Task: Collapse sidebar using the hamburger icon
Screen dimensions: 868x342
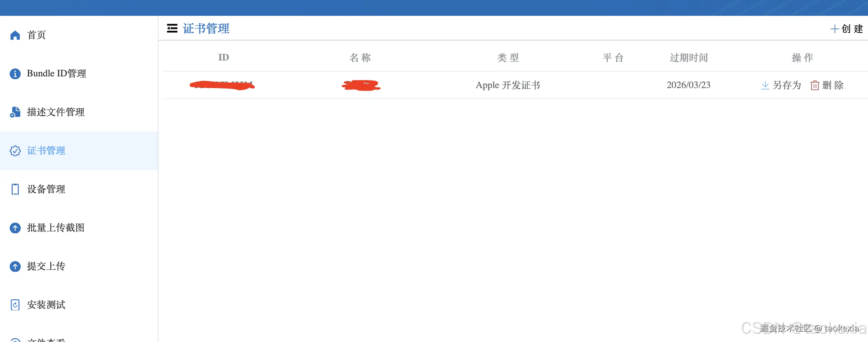Action: coord(172,29)
